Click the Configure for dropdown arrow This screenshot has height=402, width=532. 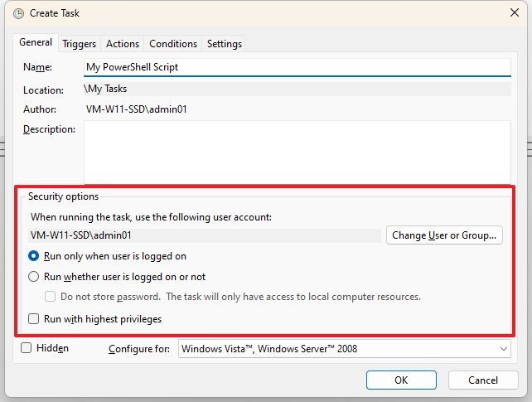point(504,350)
